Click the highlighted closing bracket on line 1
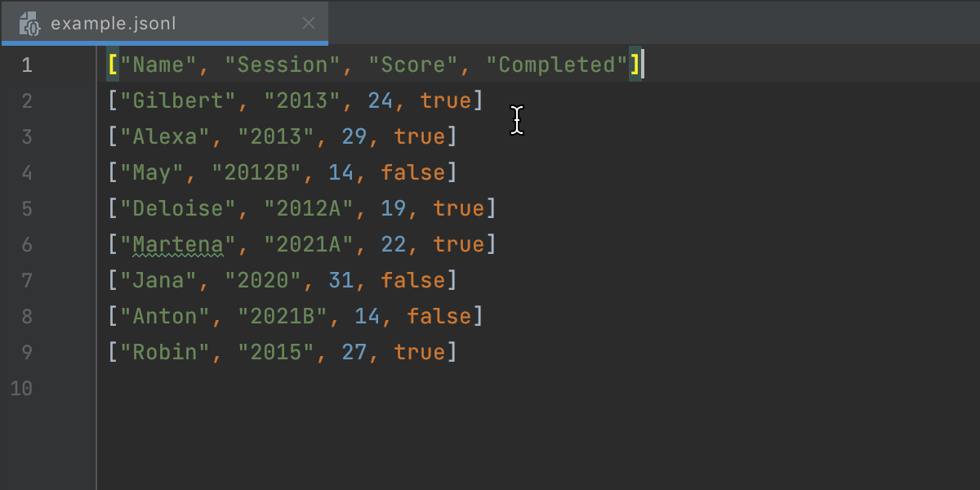The image size is (980, 490). [x=635, y=65]
